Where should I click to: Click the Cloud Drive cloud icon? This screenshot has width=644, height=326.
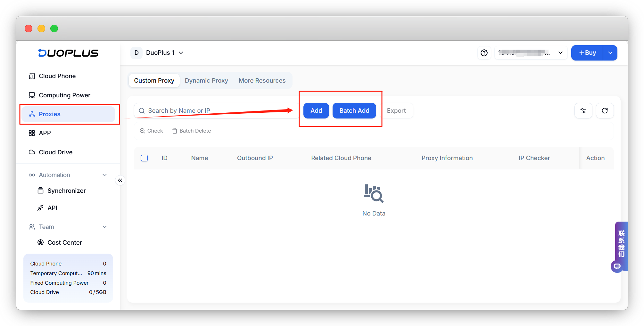coord(32,152)
